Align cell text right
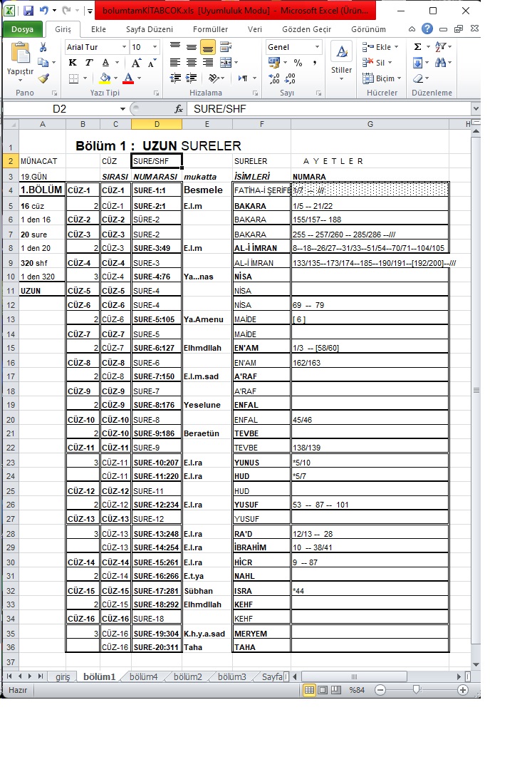This screenshot has height=757, width=532. (x=208, y=63)
